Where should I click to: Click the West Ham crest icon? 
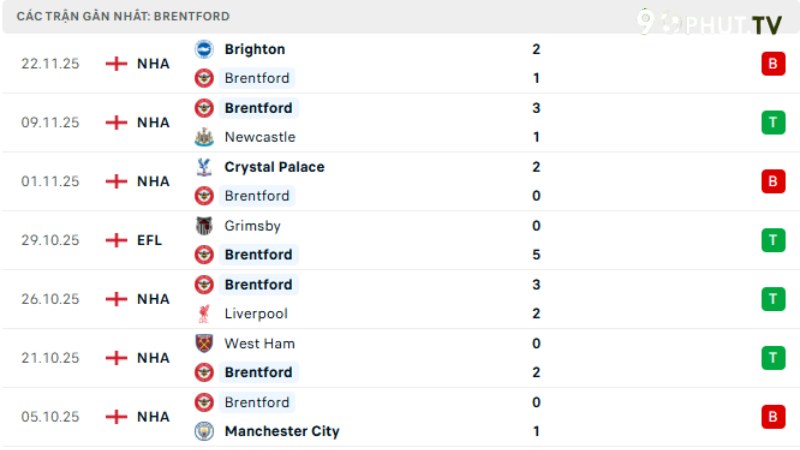click(204, 343)
